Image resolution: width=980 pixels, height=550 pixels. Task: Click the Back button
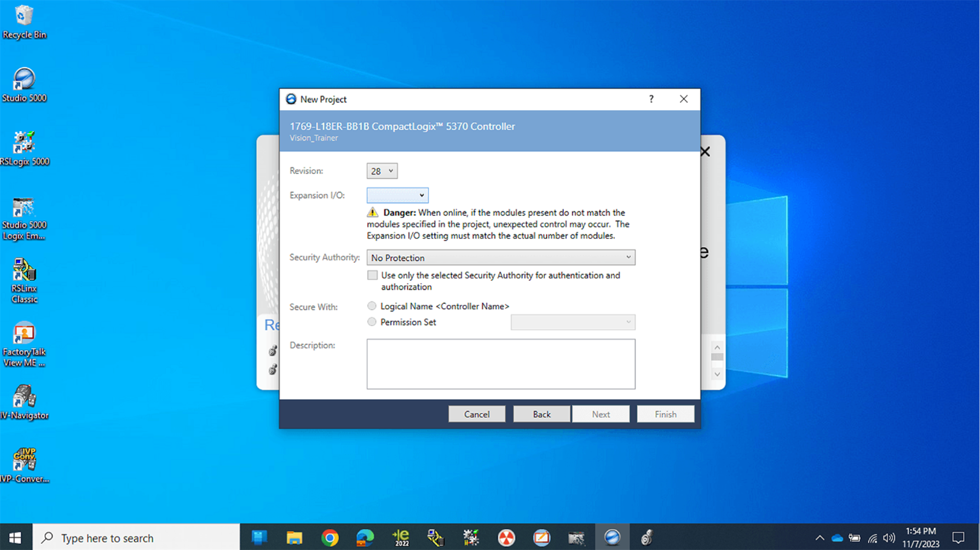pyautogui.click(x=542, y=414)
